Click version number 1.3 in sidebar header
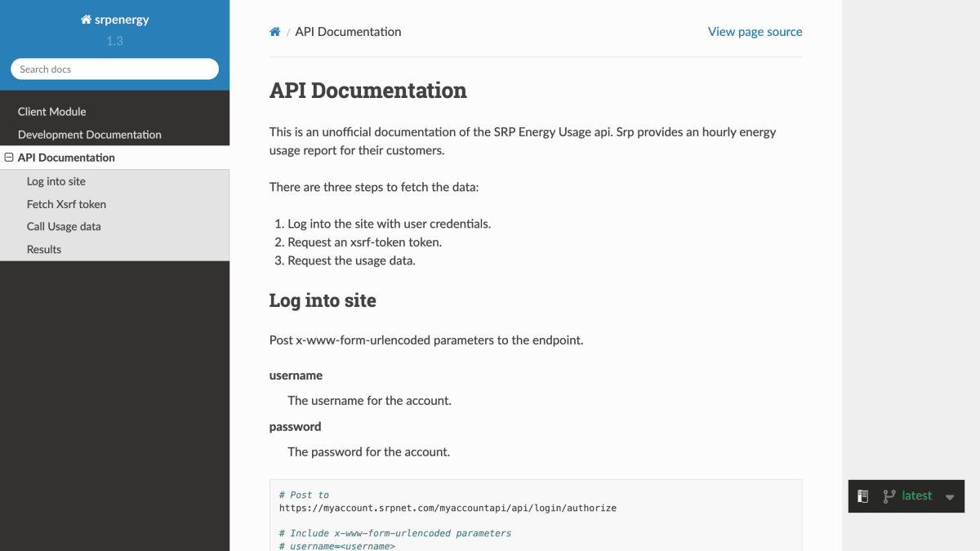The height and width of the screenshot is (551, 980). [114, 40]
